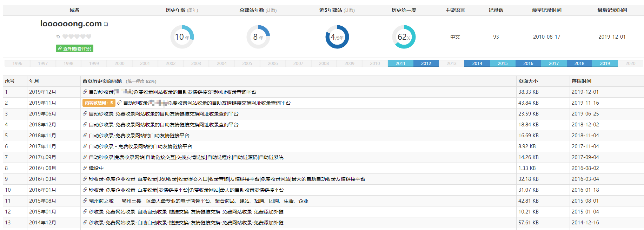The height and width of the screenshot is (230, 644).
Task: Click the 存档时间 column header
Action: 581,81
